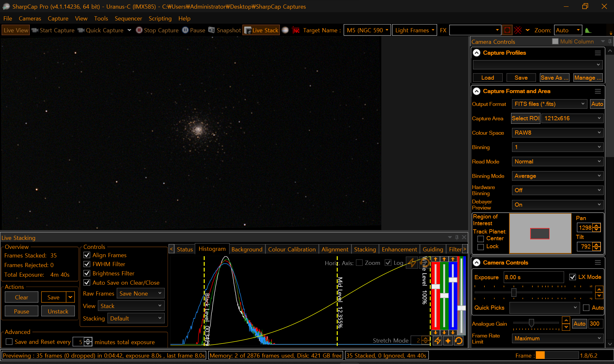Viewport: 614px width, 364px height.
Task: Click the auto-stretch lightning bolt icon
Action: [437, 341]
